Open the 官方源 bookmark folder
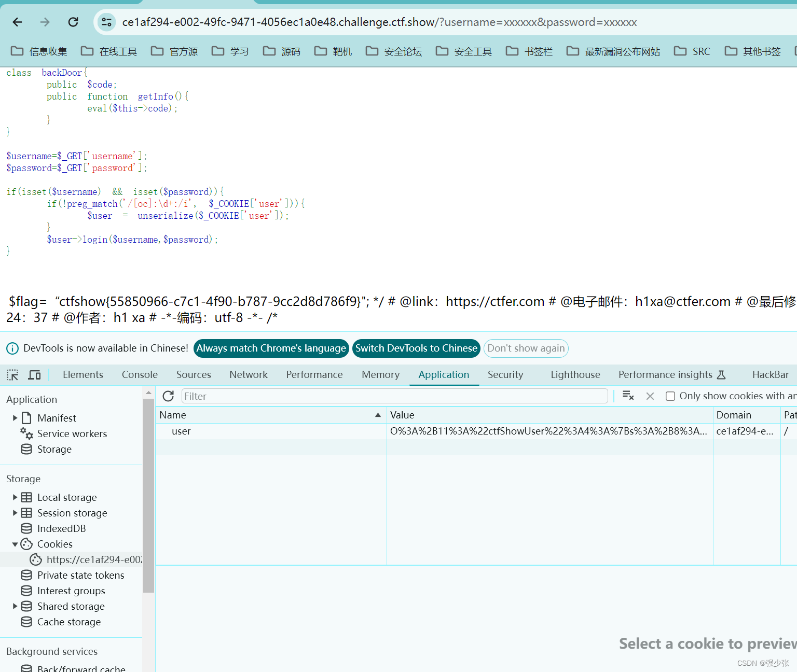 [174, 51]
